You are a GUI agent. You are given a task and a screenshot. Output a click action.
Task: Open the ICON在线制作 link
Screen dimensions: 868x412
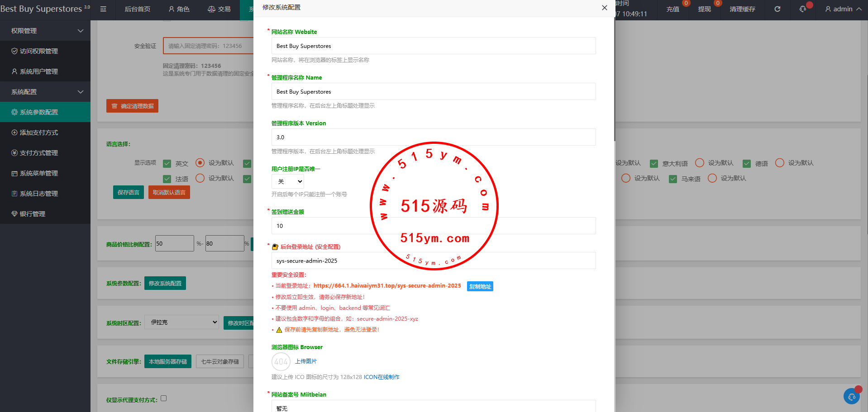tap(382, 377)
